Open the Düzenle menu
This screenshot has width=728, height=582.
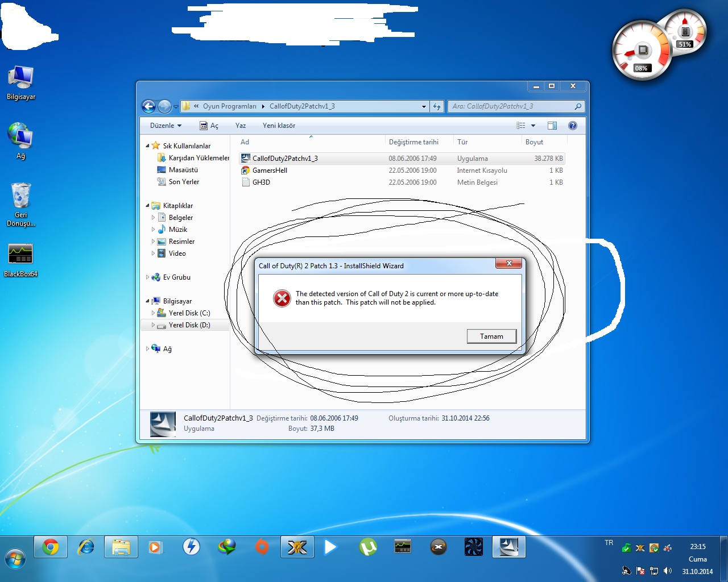pos(166,126)
